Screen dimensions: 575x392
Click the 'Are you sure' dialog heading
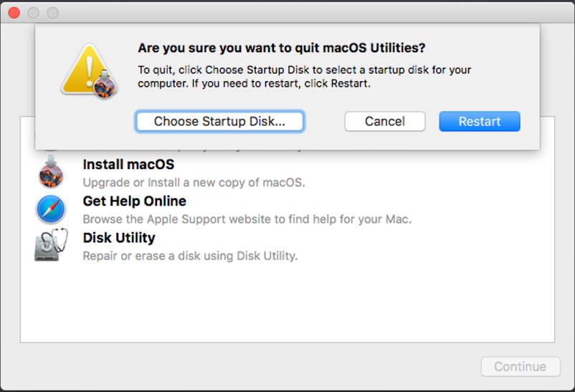[281, 48]
